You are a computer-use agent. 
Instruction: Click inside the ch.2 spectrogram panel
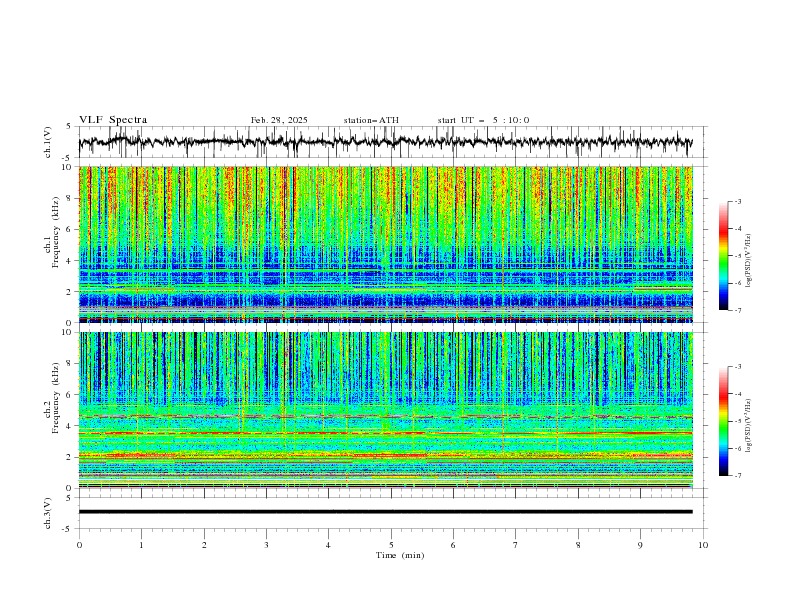point(385,410)
